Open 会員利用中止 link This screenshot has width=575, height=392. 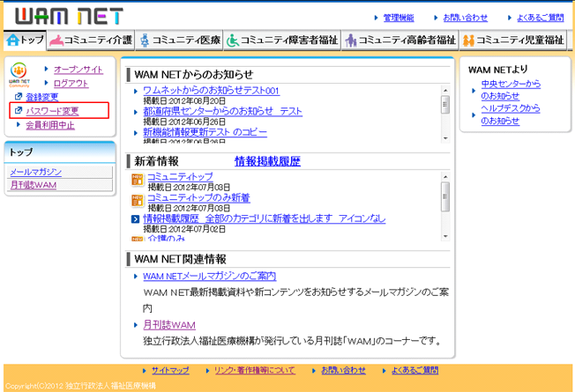50,125
